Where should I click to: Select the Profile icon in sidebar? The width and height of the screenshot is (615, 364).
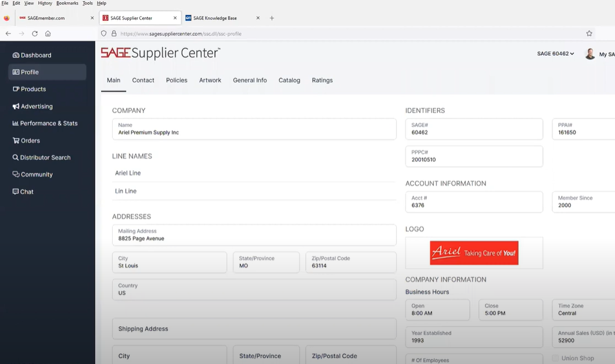point(16,72)
